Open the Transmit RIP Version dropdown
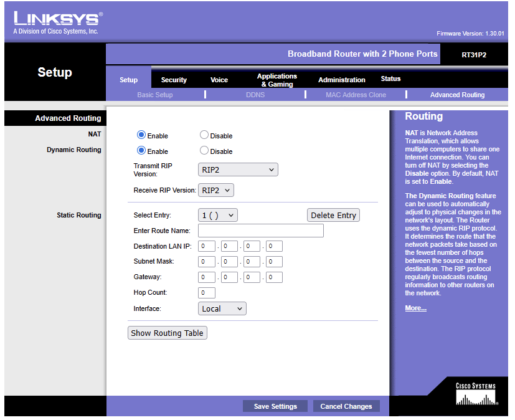 238,169
